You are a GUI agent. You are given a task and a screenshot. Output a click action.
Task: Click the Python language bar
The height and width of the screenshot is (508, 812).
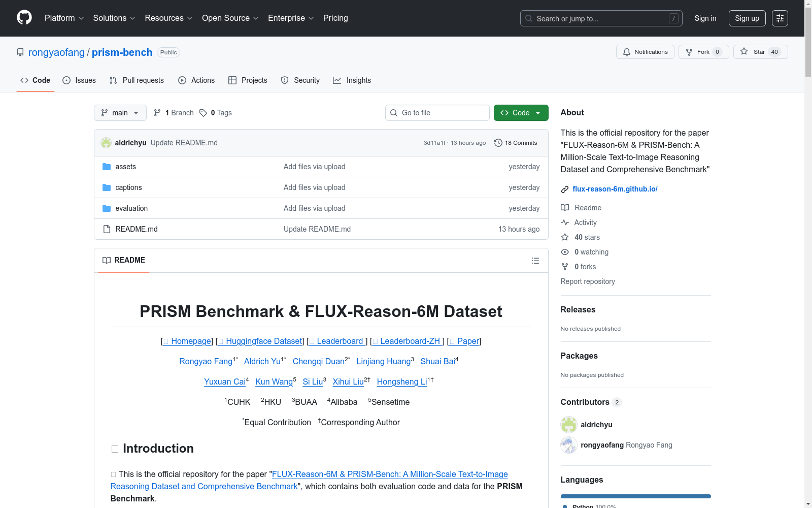(x=636, y=496)
